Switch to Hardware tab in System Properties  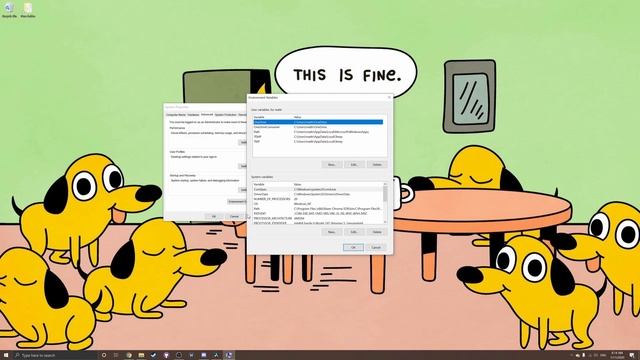(193, 115)
